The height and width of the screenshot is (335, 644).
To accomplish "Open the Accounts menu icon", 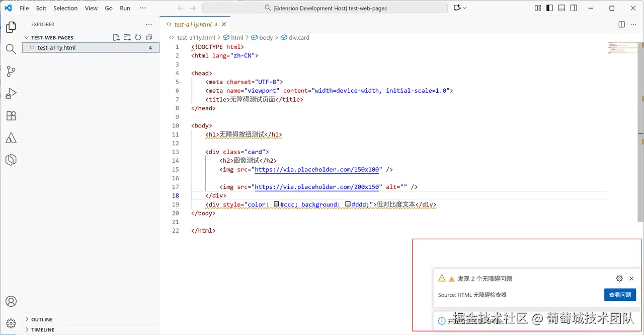I will coord(11,301).
